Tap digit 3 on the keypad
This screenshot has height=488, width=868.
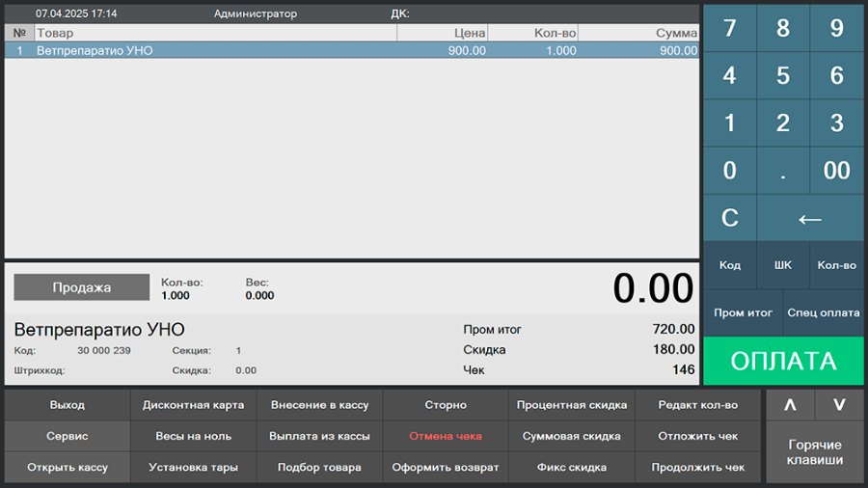[836, 122]
